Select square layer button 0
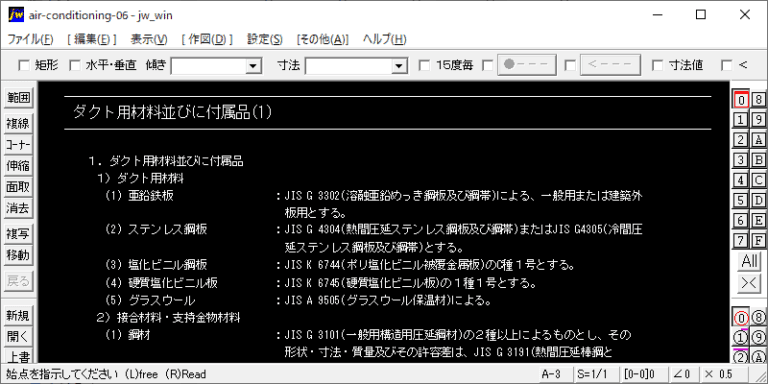Image resolution: width=768 pixels, height=384 pixels. click(x=741, y=99)
